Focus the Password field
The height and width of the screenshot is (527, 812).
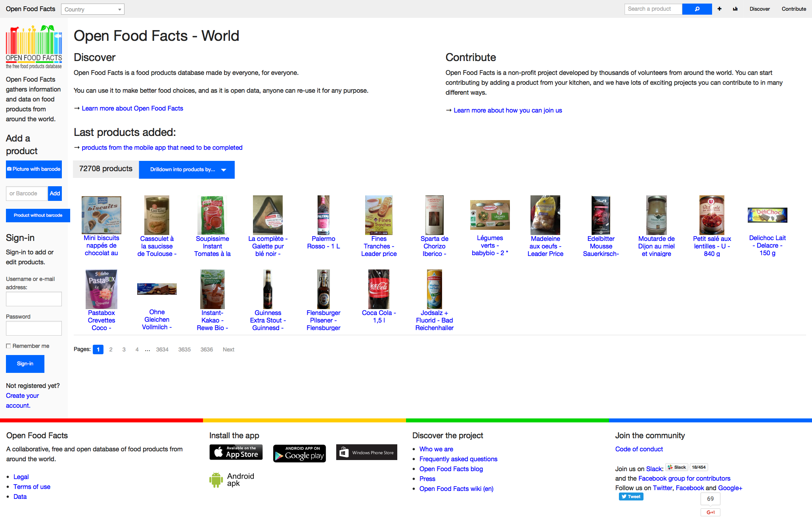[34, 328]
